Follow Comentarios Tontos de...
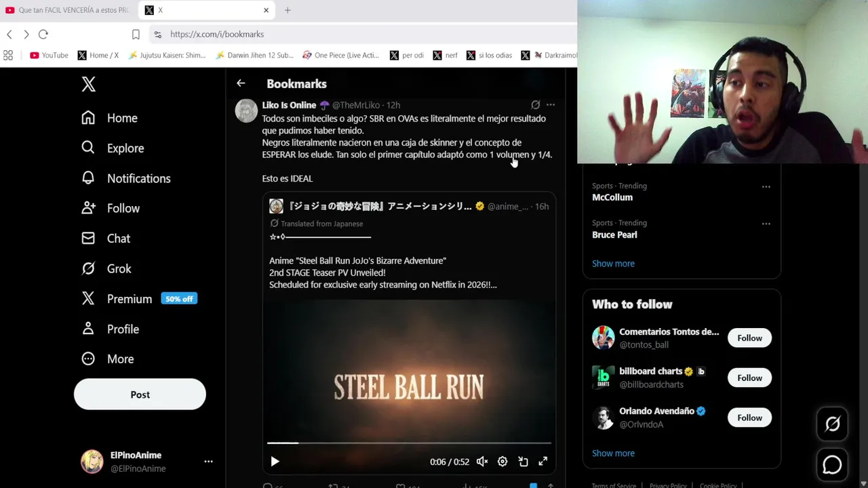This screenshot has height=488, width=868. click(x=749, y=338)
